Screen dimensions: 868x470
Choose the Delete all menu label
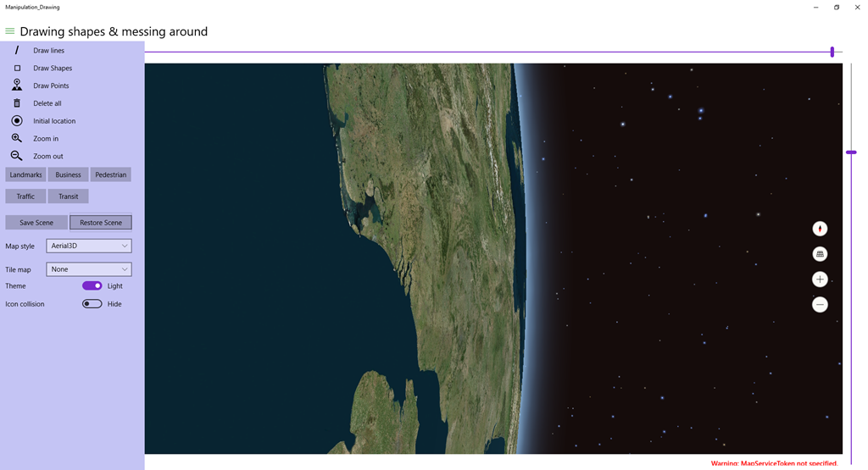(47, 103)
